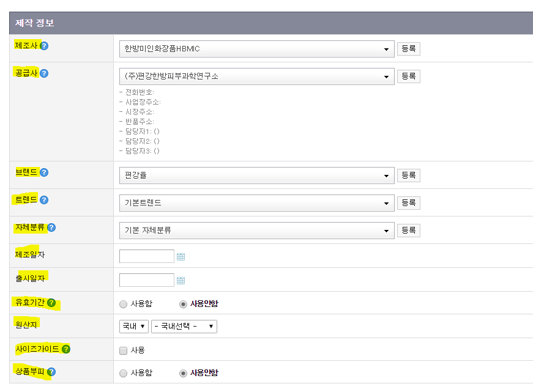Click 등록 next to the 제조사 dropdown
This screenshot has height=392, width=533.
coord(408,48)
